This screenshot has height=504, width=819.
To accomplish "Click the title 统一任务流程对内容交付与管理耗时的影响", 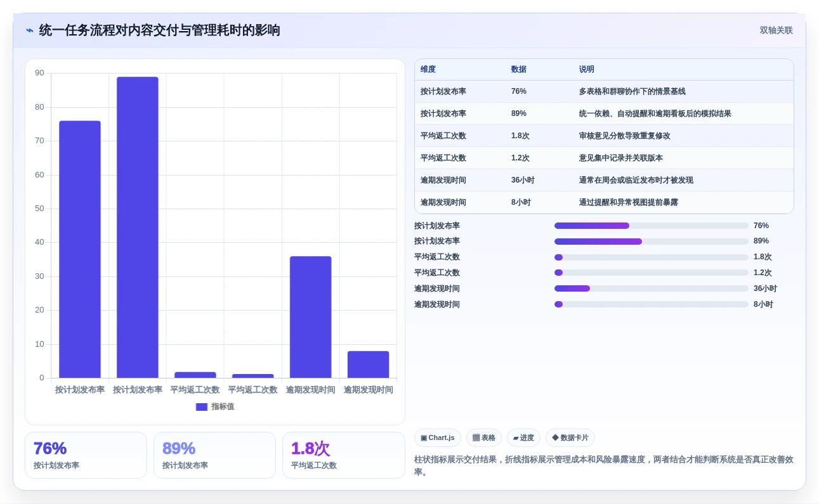I will point(160,30).
